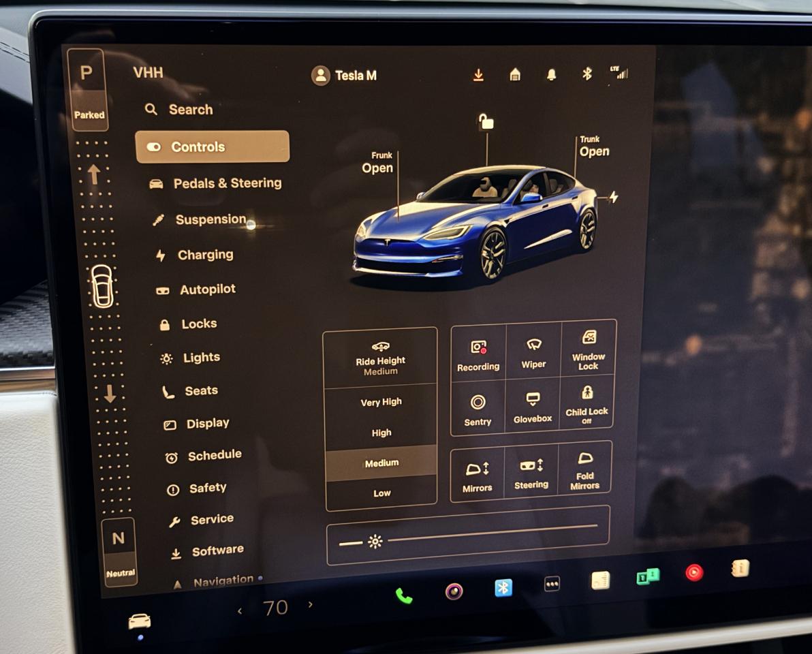
Task: Open Schedule menu
Action: (204, 456)
